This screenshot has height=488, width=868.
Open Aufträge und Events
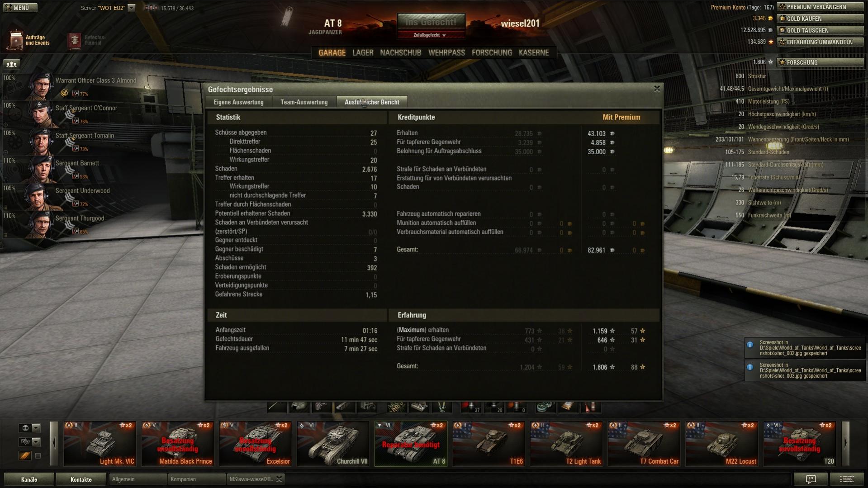point(29,40)
